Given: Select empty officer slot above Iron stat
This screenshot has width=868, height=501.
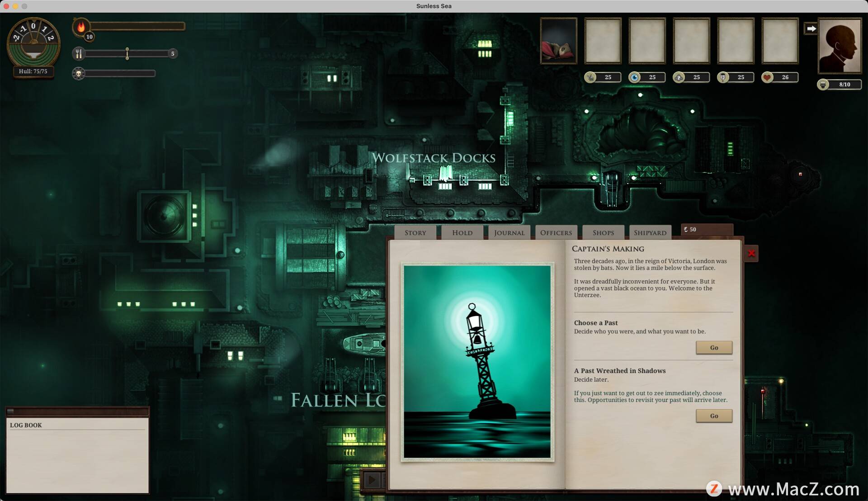Looking at the screenshot, I should (603, 41).
